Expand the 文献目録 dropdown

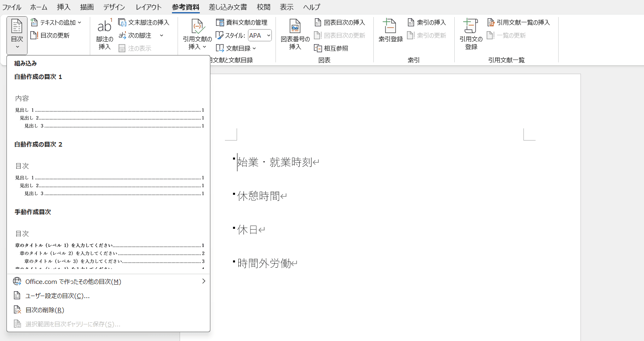pyautogui.click(x=254, y=49)
